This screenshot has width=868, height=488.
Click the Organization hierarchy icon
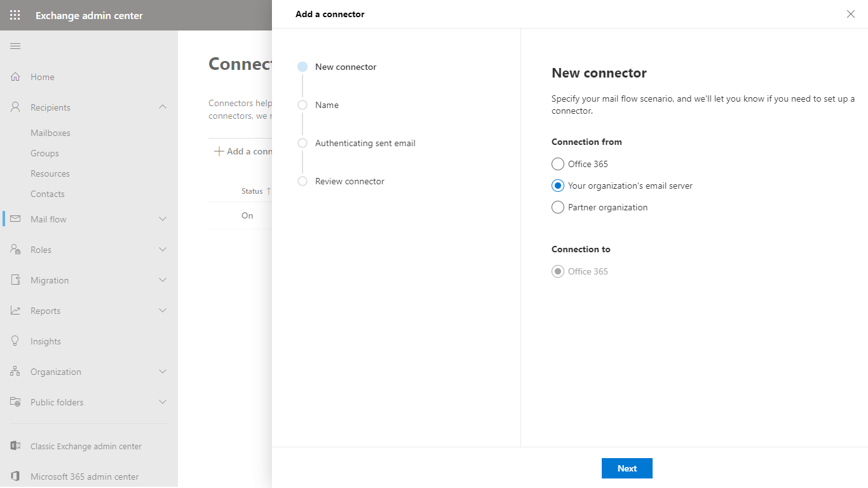click(16, 372)
